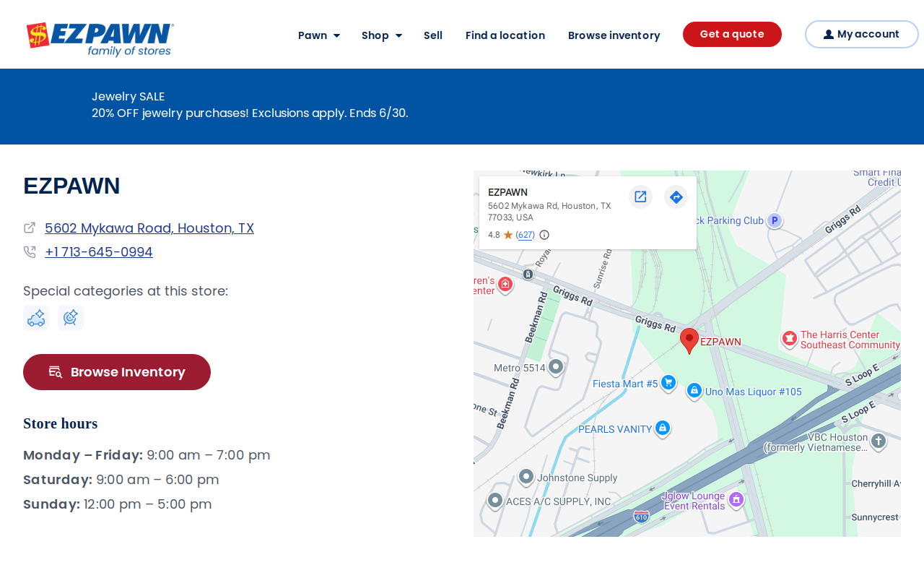Open Browse inventory in navigation bar
924x578 pixels.
(x=614, y=35)
